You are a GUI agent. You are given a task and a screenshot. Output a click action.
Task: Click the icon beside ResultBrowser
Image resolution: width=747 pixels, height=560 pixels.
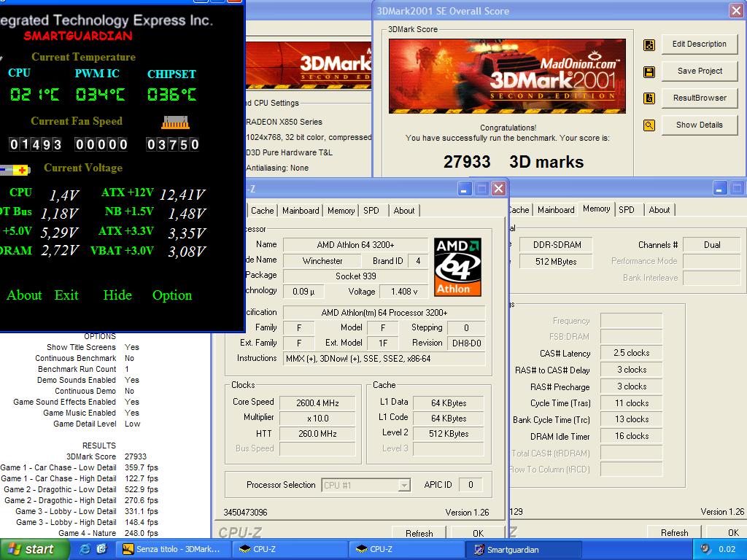pos(649,98)
